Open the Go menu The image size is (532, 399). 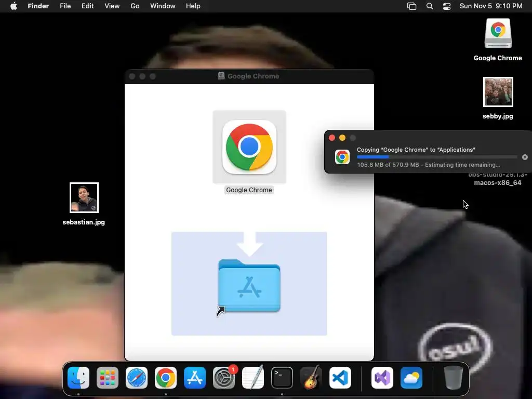pyautogui.click(x=135, y=6)
